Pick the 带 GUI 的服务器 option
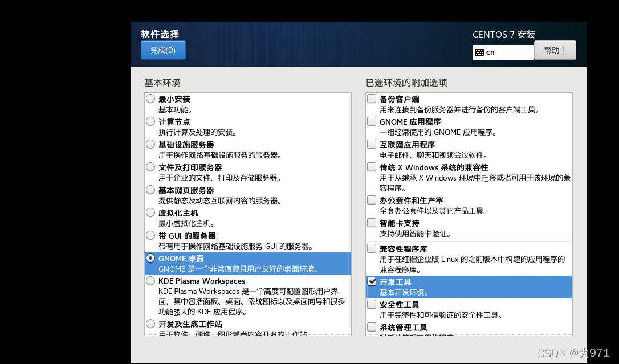Screen dimensions: 619x364 pyautogui.click(x=150, y=235)
